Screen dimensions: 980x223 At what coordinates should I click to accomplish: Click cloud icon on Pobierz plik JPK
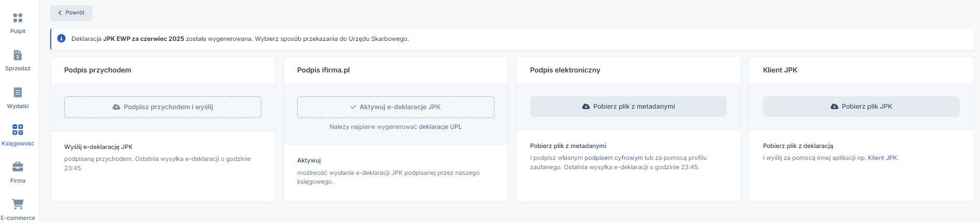(x=835, y=107)
